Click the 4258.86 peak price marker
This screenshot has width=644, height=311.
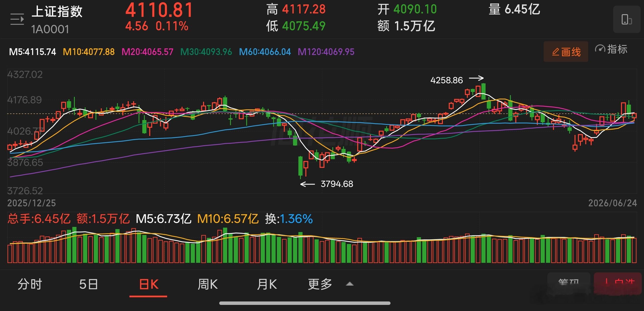(x=447, y=80)
